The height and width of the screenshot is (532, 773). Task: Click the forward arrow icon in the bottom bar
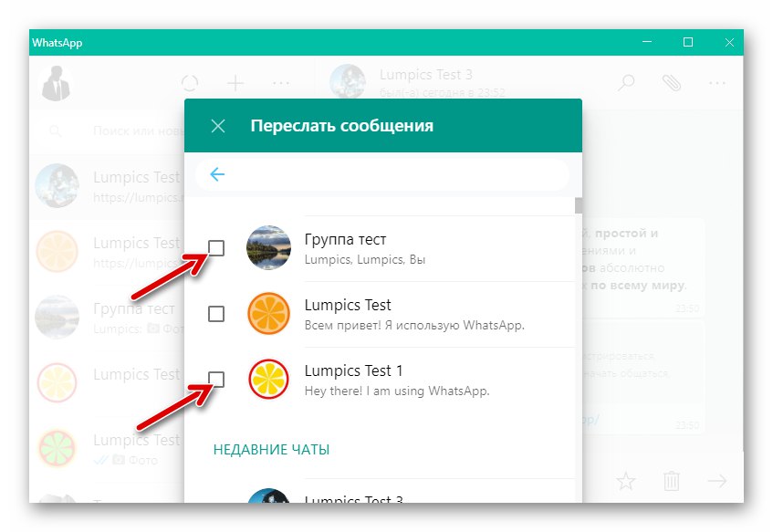click(x=716, y=481)
